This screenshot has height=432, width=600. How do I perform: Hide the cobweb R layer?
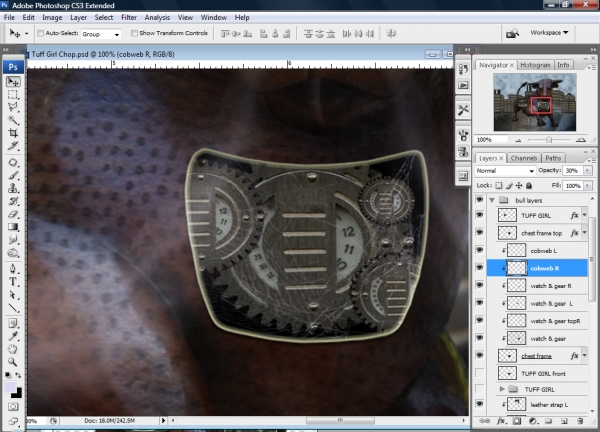pyautogui.click(x=479, y=268)
